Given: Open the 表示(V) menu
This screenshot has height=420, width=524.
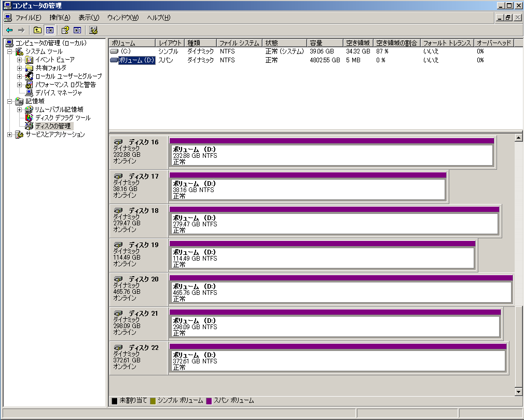Looking at the screenshot, I should (x=89, y=18).
